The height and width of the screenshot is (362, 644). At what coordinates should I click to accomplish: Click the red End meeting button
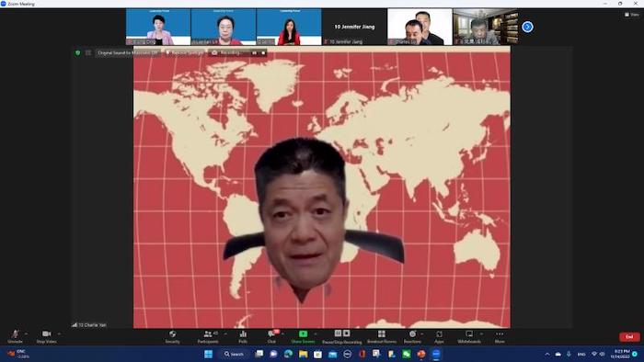pyautogui.click(x=629, y=337)
